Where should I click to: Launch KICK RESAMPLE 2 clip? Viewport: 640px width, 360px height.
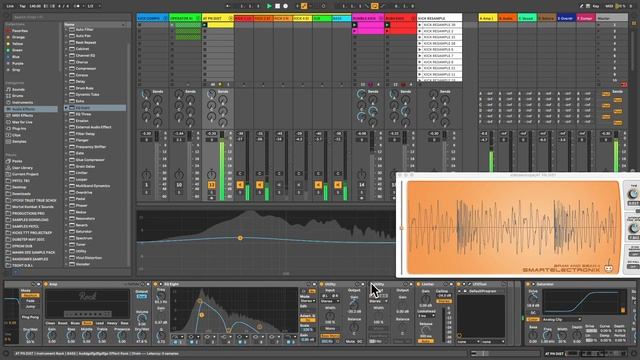(420, 31)
